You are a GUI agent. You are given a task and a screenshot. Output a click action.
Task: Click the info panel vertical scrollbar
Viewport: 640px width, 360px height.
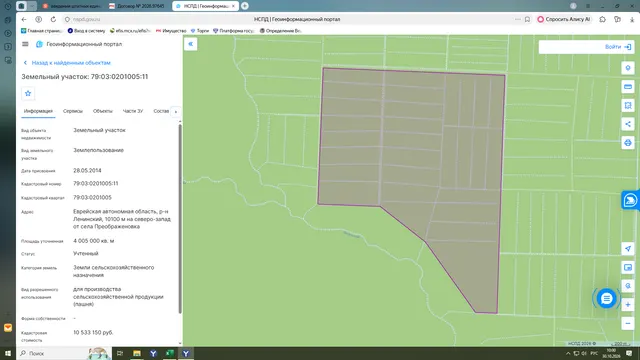pyautogui.click(x=180, y=218)
